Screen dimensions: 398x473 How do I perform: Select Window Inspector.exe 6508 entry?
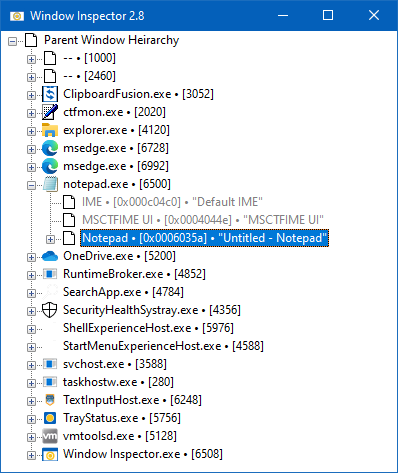(143, 454)
